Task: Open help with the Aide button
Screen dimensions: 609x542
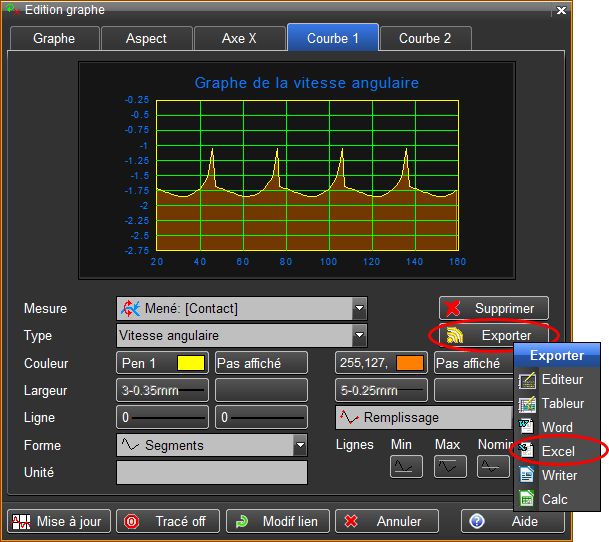Action: tap(512, 521)
